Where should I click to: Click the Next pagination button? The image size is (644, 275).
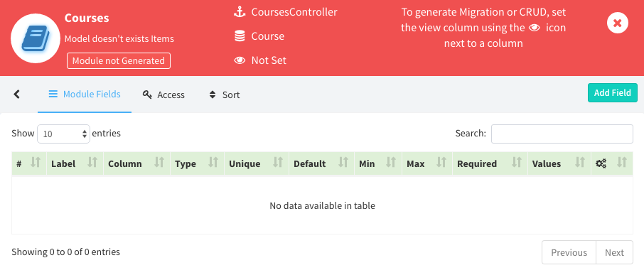(x=614, y=252)
